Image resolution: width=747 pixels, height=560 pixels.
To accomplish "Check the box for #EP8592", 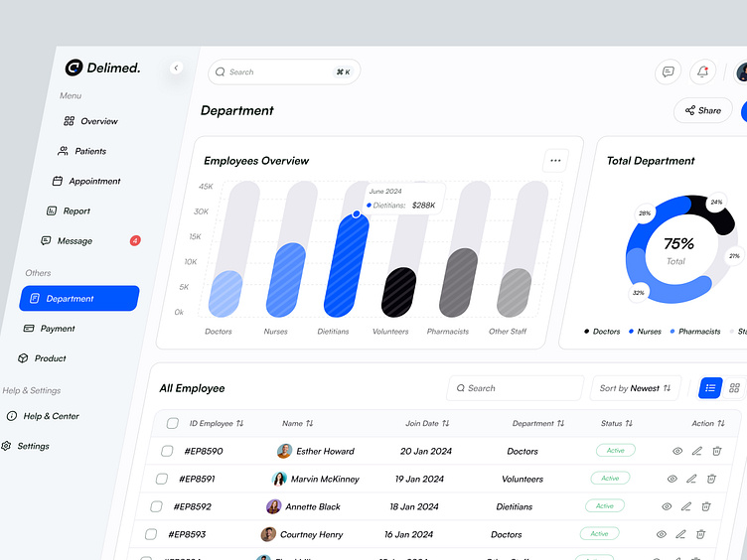I will pyautogui.click(x=156, y=506).
